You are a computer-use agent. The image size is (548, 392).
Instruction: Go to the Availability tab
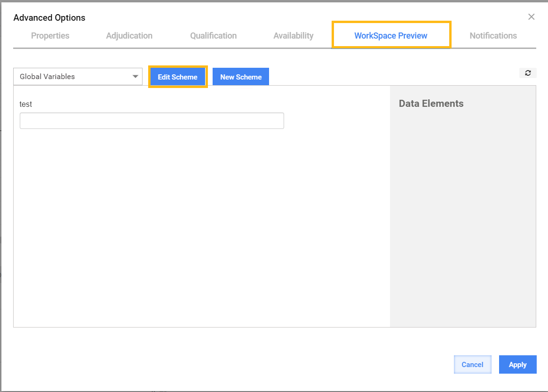(x=293, y=36)
